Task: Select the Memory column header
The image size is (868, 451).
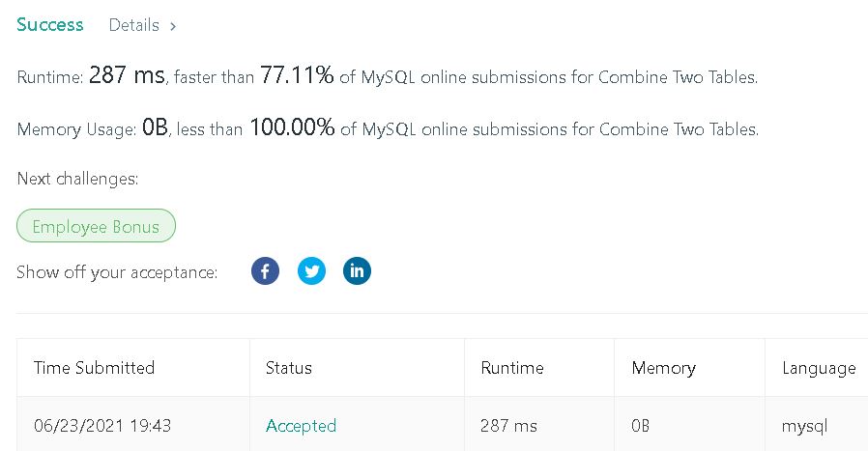Action: tap(663, 369)
